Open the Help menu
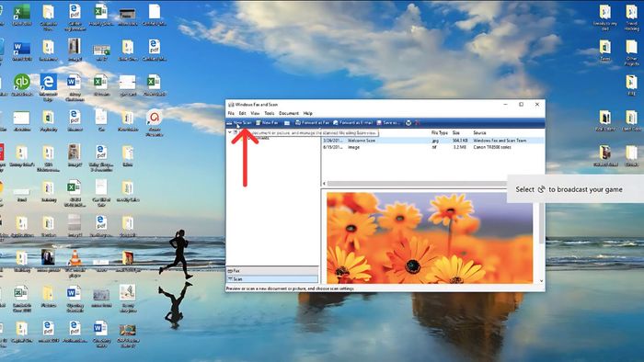The image size is (644, 362). point(307,113)
